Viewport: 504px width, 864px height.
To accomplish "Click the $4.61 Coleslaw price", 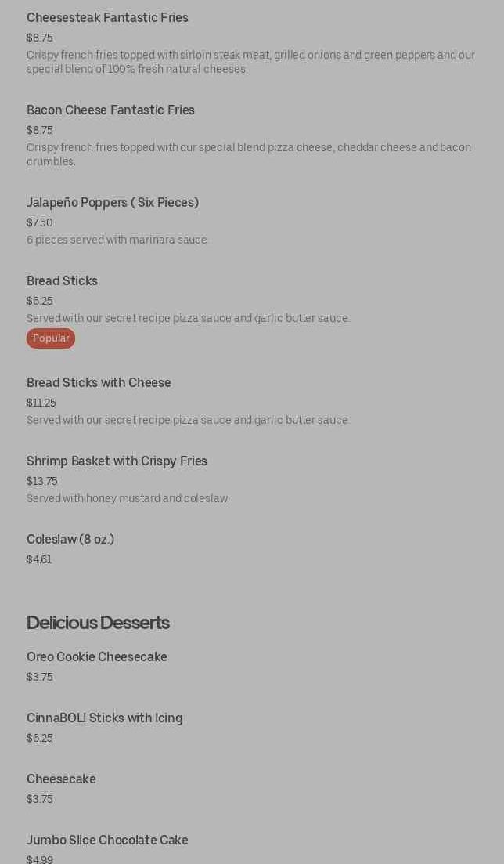I will point(39,559).
